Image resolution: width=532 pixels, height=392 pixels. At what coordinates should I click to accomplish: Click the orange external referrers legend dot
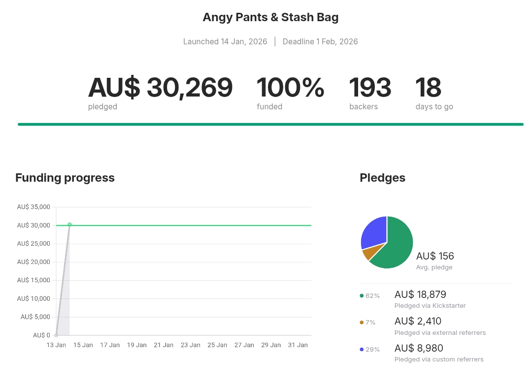click(x=362, y=323)
